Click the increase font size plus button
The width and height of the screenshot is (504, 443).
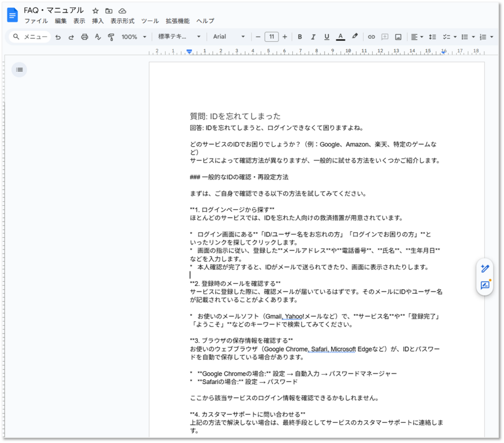pyautogui.click(x=284, y=37)
